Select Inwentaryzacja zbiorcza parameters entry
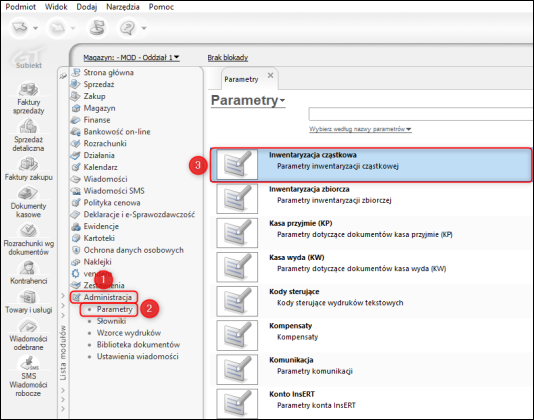This screenshot has height=420, width=534. coord(371,199)
